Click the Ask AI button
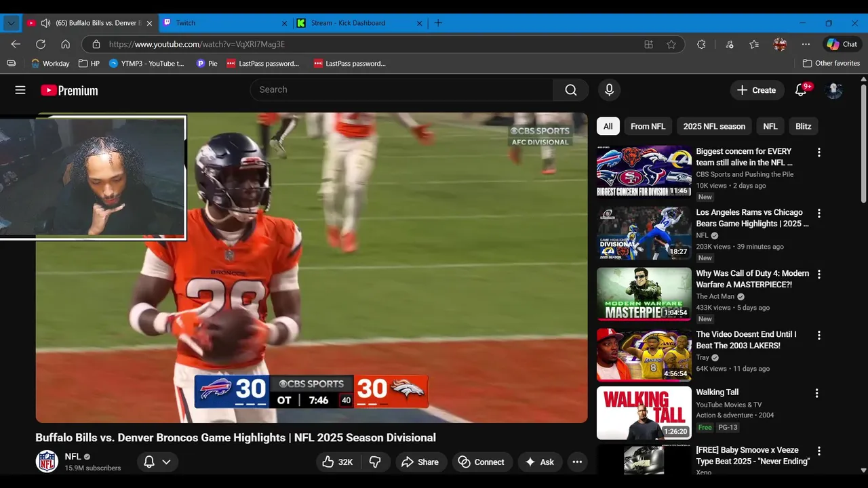 (540, 462)
